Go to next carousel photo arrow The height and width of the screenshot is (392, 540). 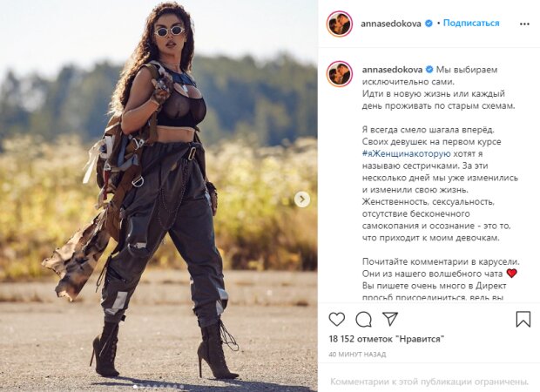pyautogui.click(x=302, y=199)
